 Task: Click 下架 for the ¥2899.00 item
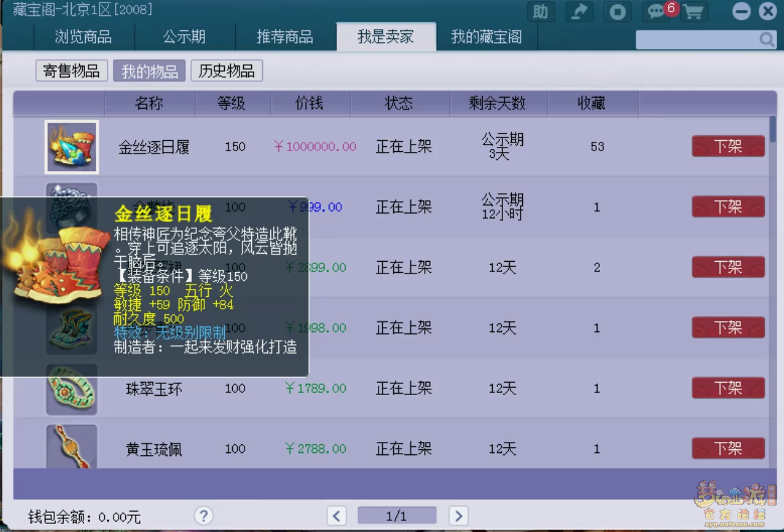[728, 267]
